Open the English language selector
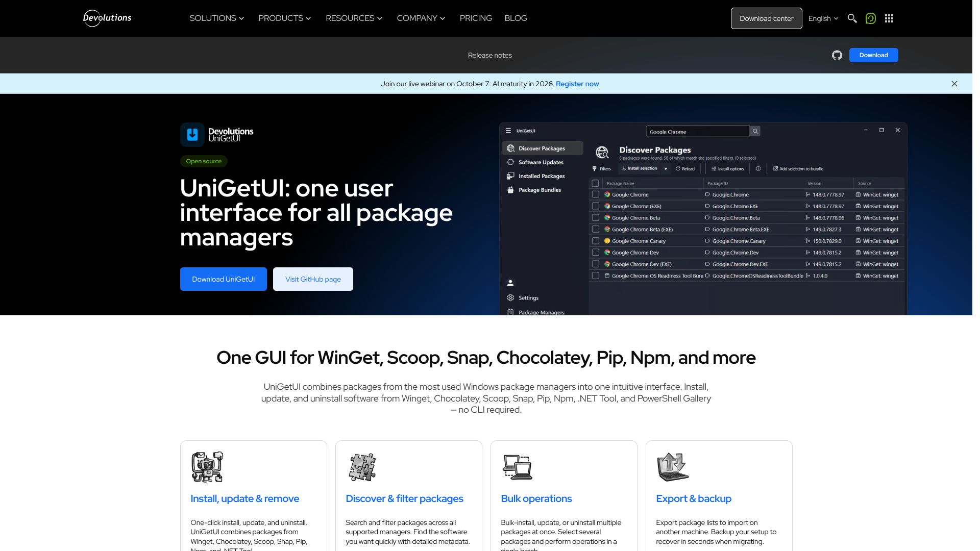This screenshot has height=551, width=980. click(823, 18)
